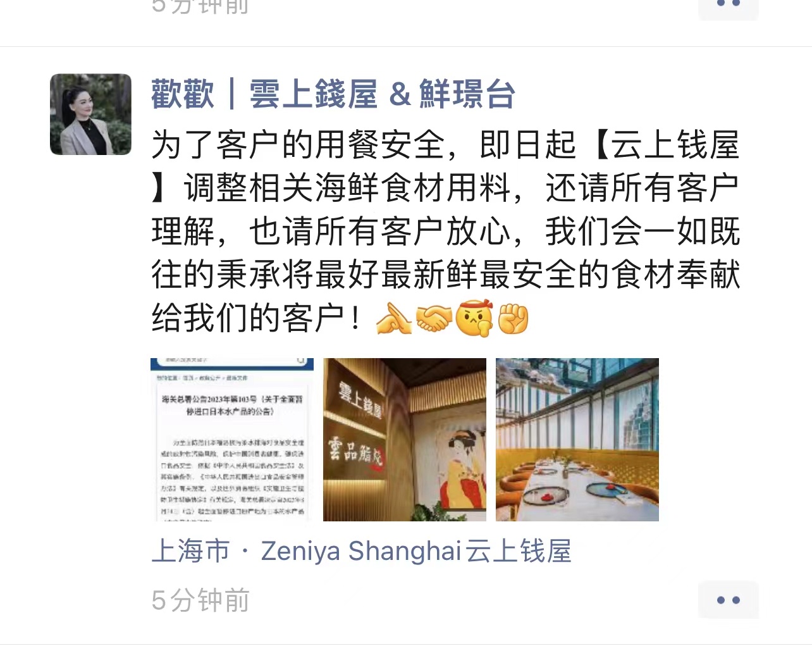The width and height of the screenshot is (812, 646).
Task: Click the raised fist emoji
Action: point(514,318)
